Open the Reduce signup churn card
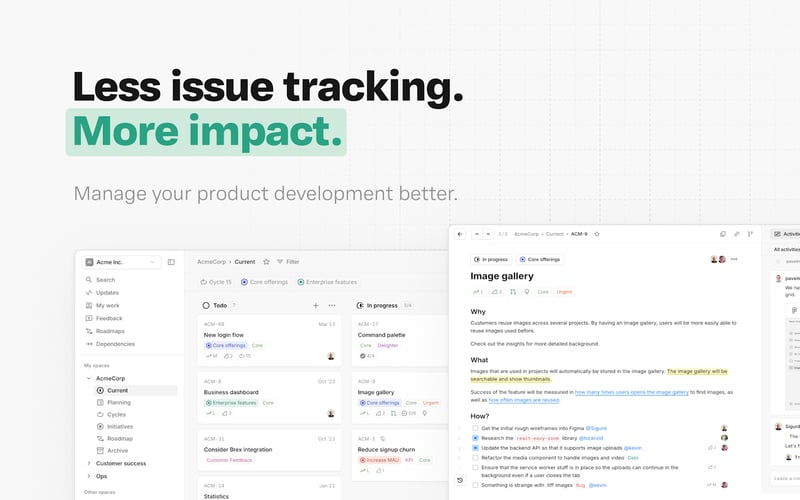The height and width of the screenshot is (500, 800). 400,455
